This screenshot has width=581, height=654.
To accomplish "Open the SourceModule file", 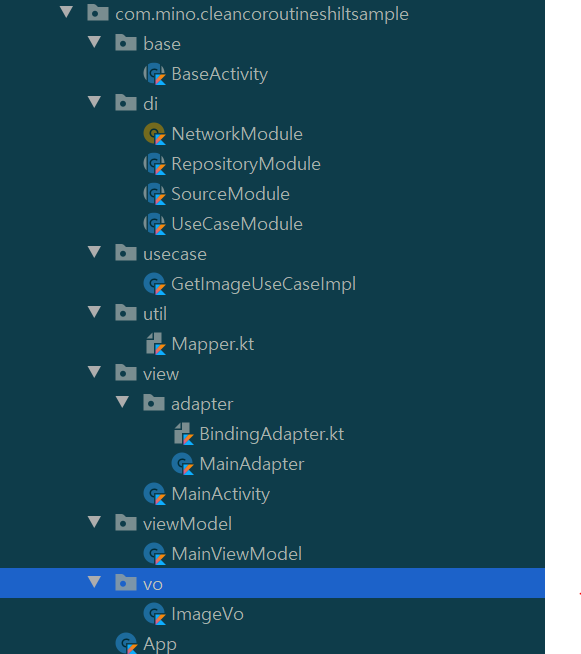I will [x=231, y=194].
